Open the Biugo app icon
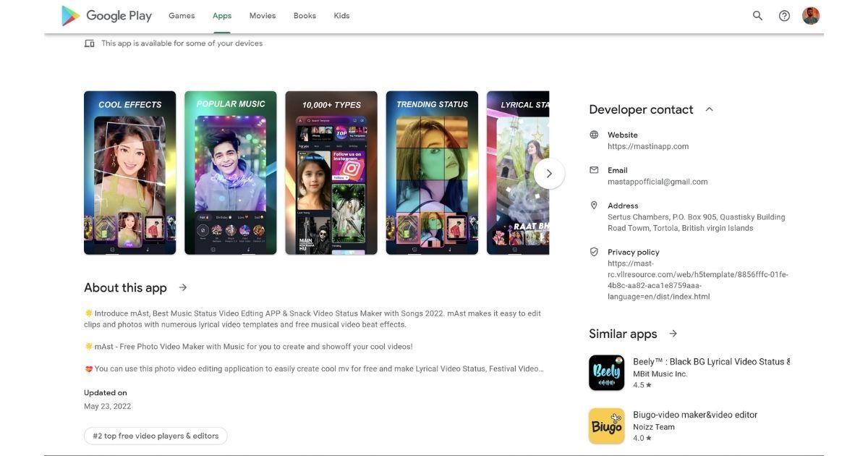 tap(606, 426)
